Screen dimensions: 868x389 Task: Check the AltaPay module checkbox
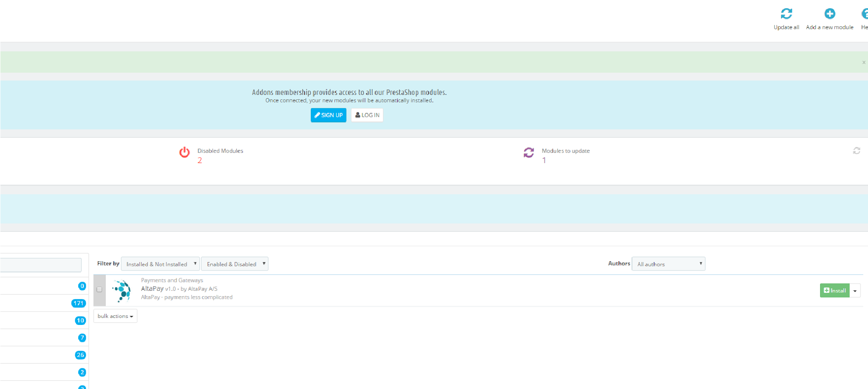(99, 290)
